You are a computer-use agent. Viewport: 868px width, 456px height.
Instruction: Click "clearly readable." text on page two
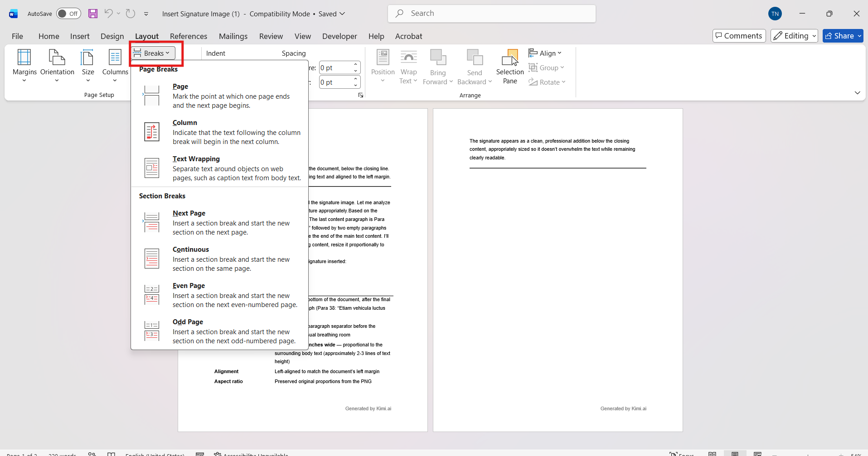(x=487, y=158)
